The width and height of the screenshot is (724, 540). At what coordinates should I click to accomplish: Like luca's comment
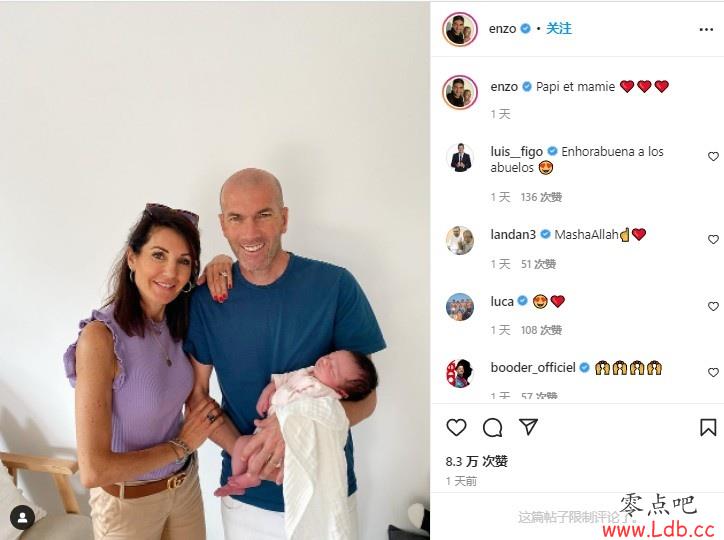point(713,306)
